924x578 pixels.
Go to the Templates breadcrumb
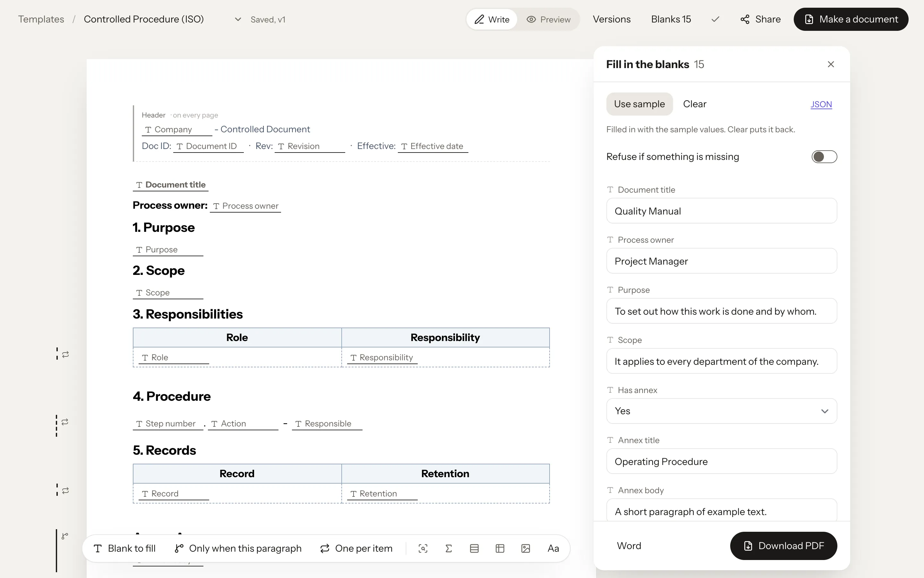pos(41,19)
